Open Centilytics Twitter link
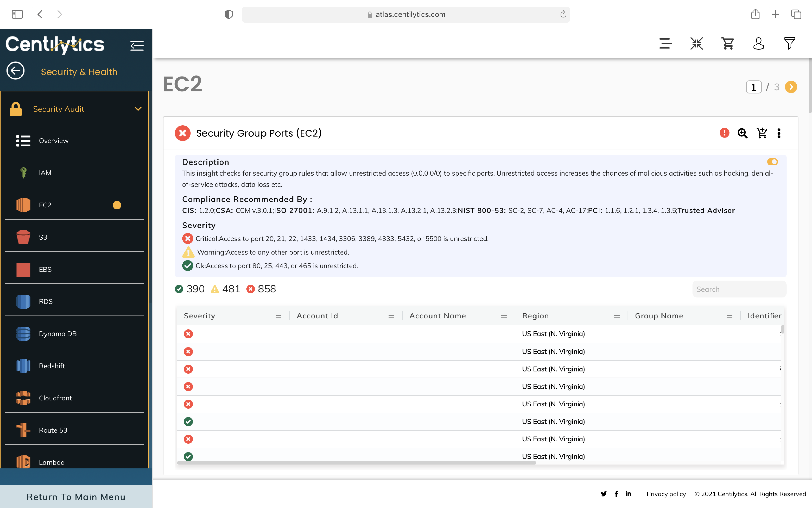 [604, 494]
